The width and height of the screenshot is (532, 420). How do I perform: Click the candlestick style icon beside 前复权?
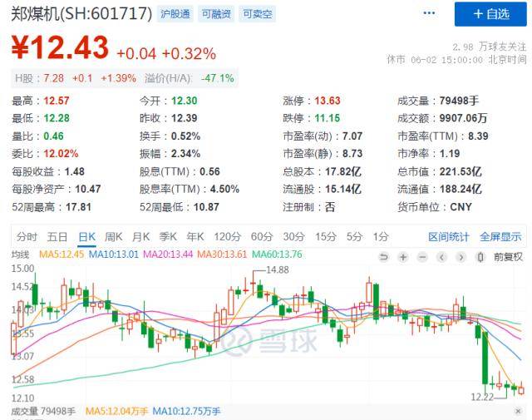pyautogui.click(x=480, y=257)
